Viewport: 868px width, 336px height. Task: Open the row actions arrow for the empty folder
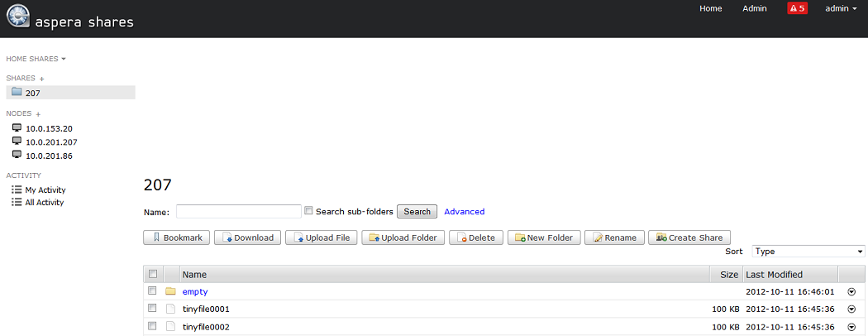[x=851, y=291]
